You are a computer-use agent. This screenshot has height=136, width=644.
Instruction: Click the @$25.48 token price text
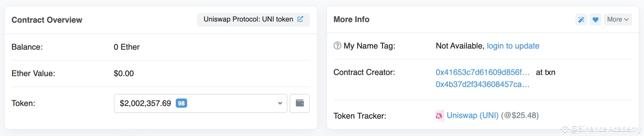click(x=520, y=115)
